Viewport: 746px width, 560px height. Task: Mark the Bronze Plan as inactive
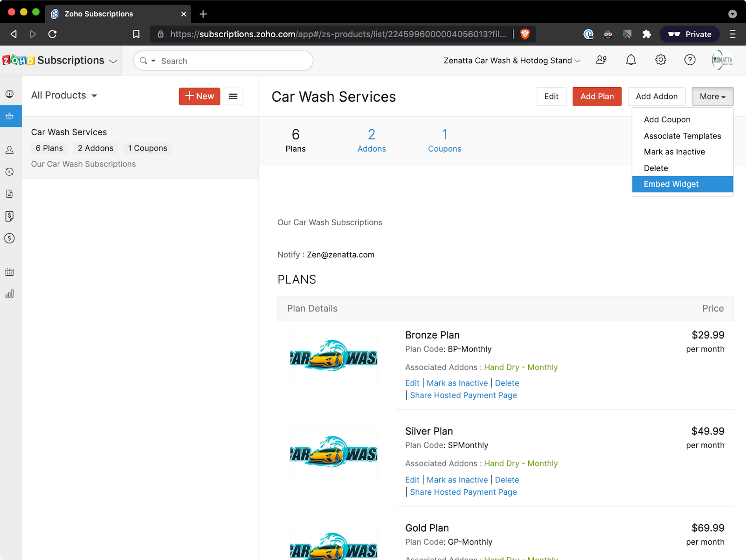pos(457,383)
